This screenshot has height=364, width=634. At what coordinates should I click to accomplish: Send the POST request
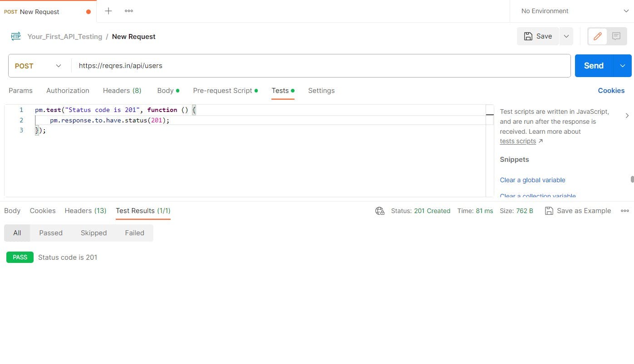(x=594, y=66)
